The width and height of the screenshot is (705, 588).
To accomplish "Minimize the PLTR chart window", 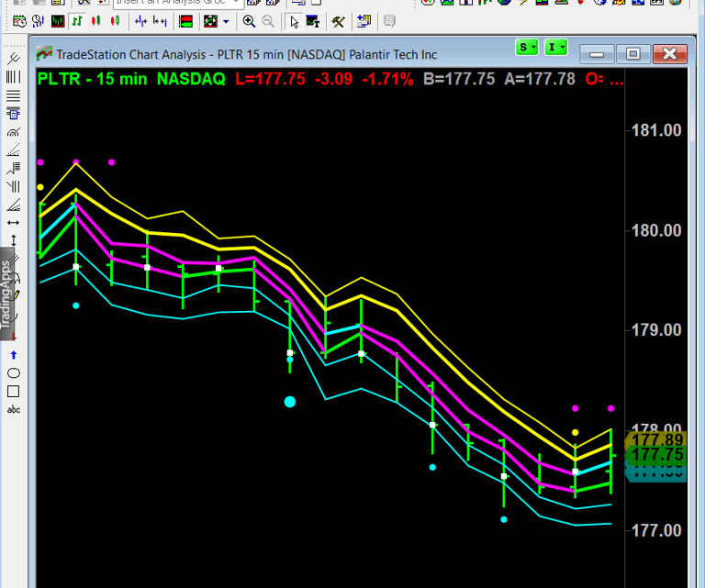I will (x=597, y=54).
